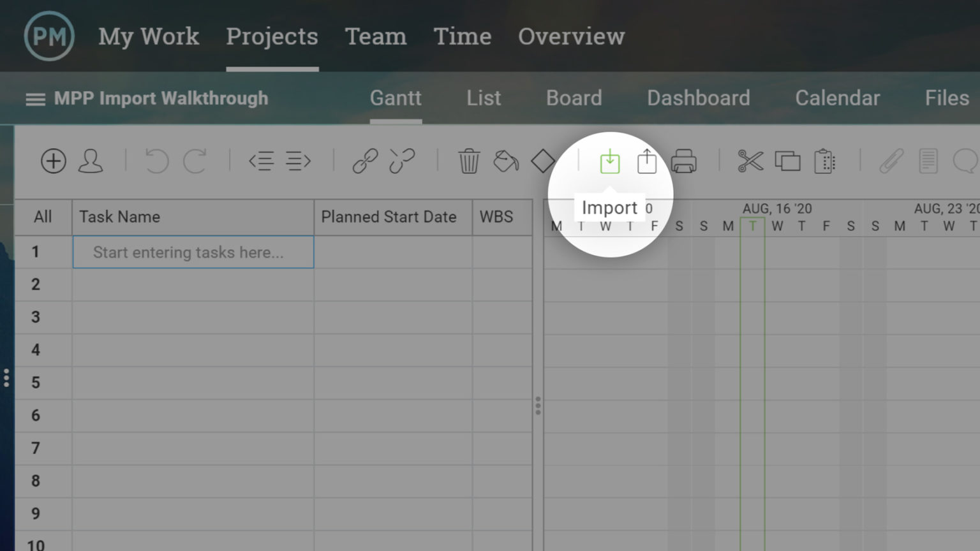Select the Copy icon in the toolbar

coord(787,161)
